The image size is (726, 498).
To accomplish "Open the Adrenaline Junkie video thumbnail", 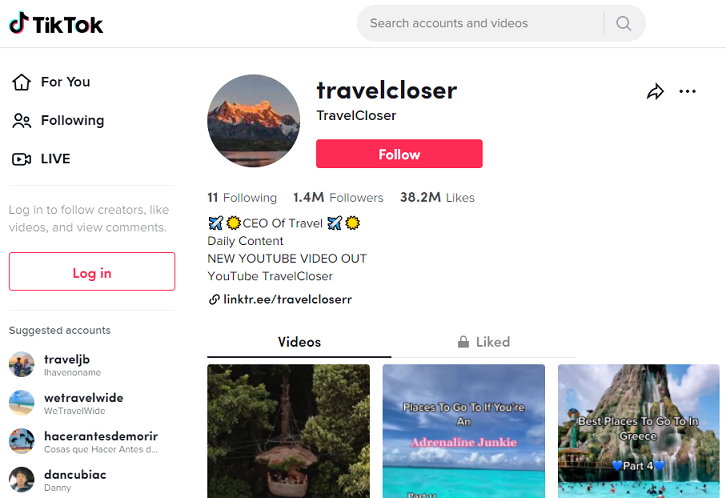I will click(x=463, y=431).
